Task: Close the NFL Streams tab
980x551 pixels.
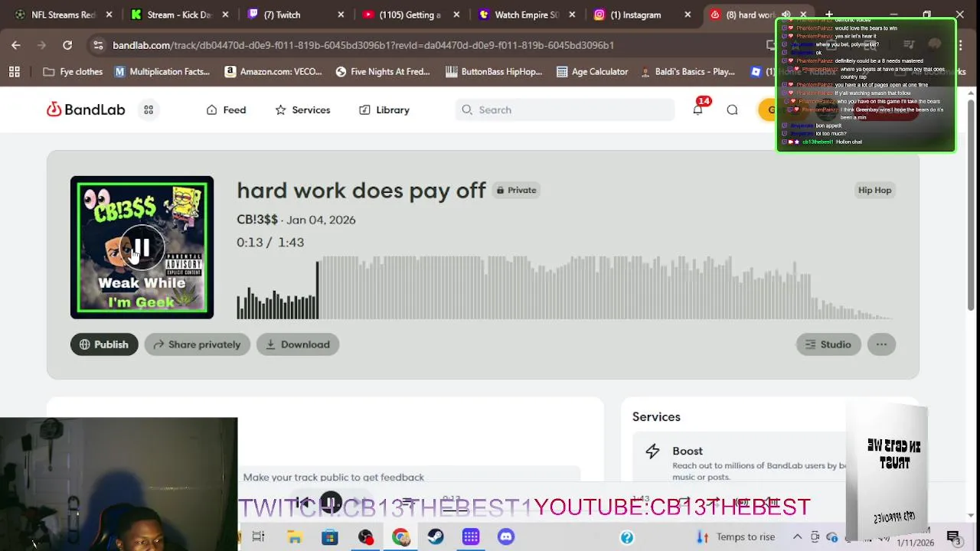Action: [x=109, y=15]
